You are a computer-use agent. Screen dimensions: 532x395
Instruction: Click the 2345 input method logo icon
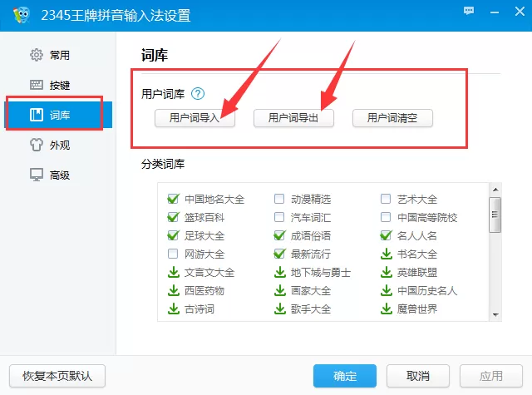coord(22,15)
